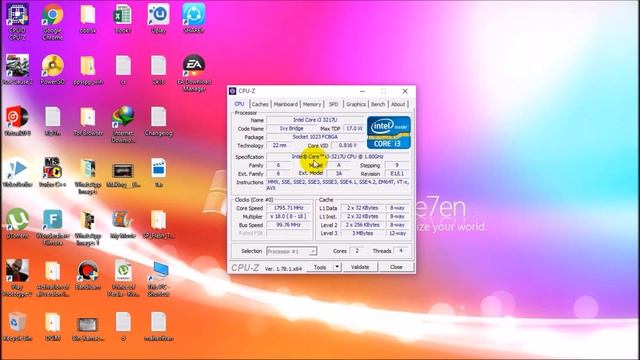Screen dimensions: 640x360
Task: Open Bandicam from the desktop shortcut
Action: pos(88,275)
